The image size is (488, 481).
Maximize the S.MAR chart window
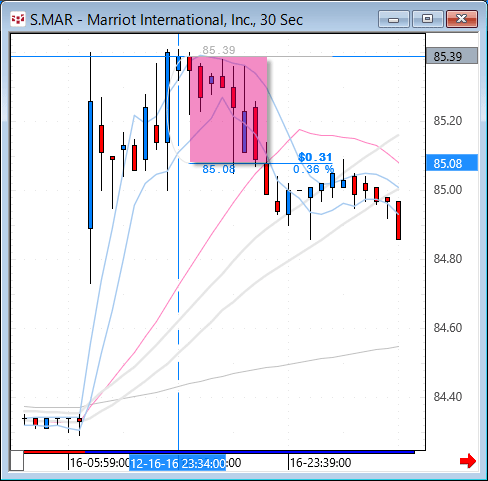pos(427,19)
